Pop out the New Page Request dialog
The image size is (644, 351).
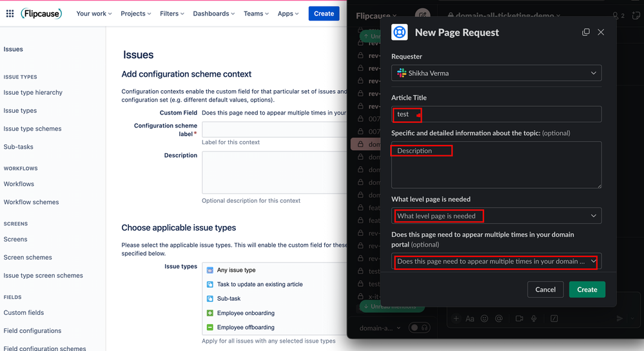pyautogui.click(x=586, y=32)
